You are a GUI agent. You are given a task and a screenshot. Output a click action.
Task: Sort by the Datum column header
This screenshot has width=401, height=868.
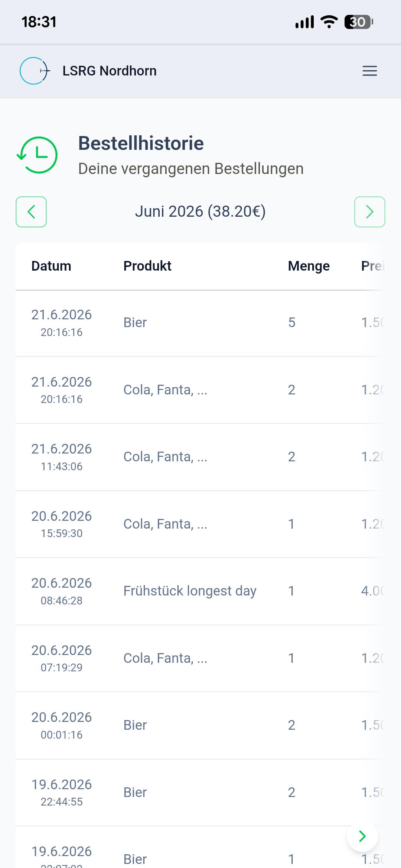(x=51, y=266)
